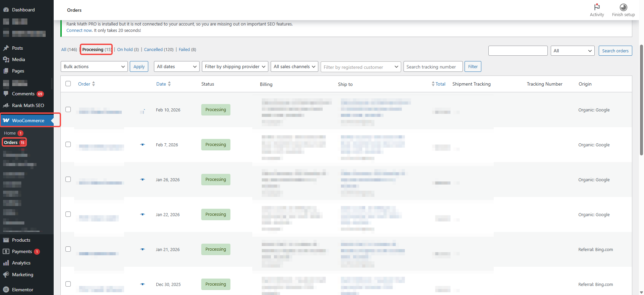Open the Bulk actions dropdown

94,66
